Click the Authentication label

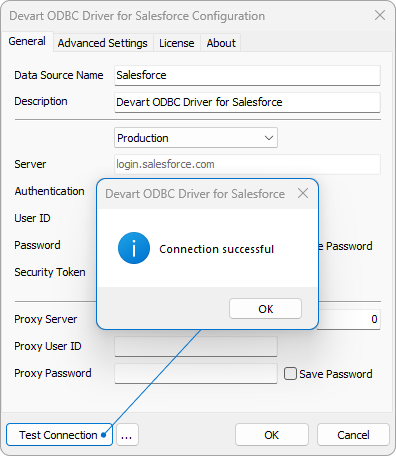49,191
